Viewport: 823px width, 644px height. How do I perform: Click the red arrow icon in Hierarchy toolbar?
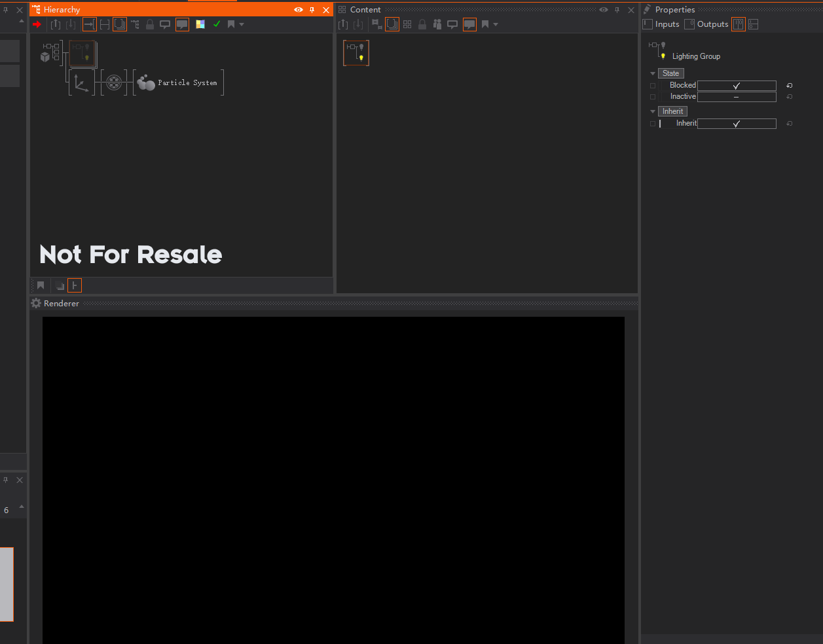tap(37, 24)
